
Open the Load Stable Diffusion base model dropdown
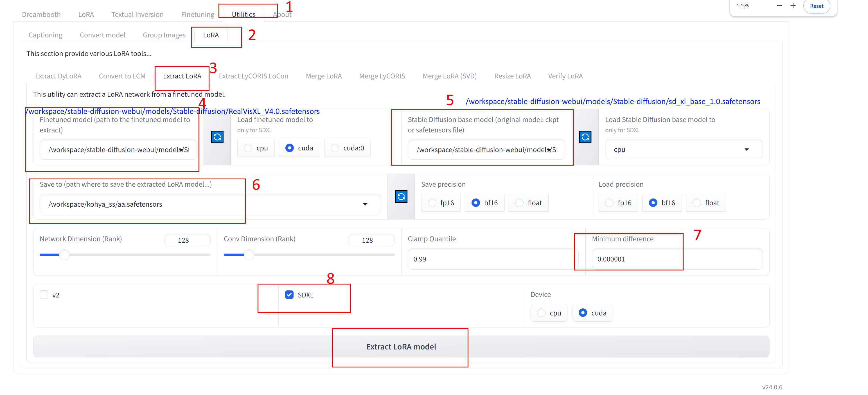(x=747, y=149)
